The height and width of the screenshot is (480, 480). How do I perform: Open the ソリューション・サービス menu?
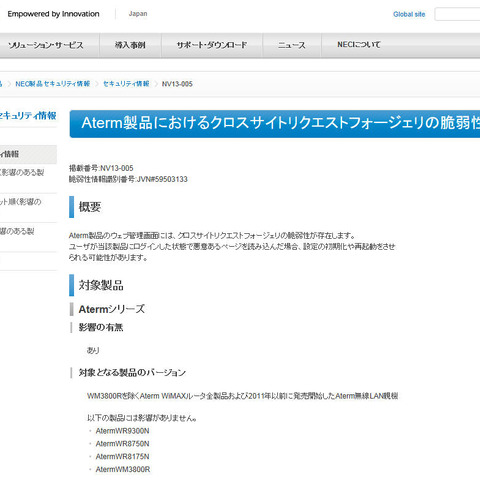[x=46, y=45]
